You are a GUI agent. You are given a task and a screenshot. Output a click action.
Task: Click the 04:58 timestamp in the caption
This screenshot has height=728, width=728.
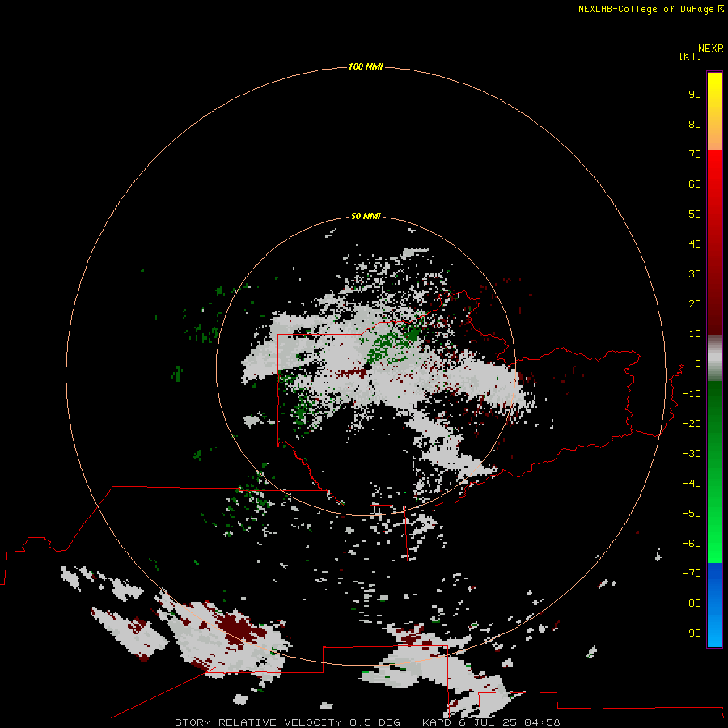point(542,722)
